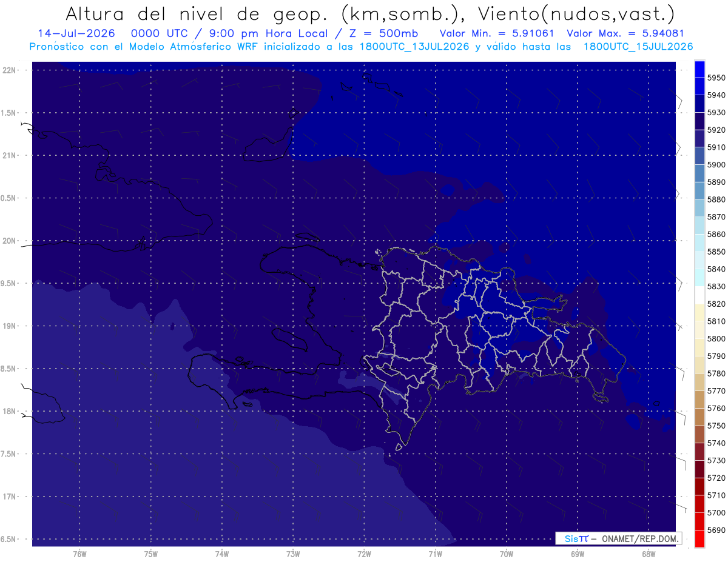Click the '5910' color bar label
Screen dimensions: 728x562
716,147
